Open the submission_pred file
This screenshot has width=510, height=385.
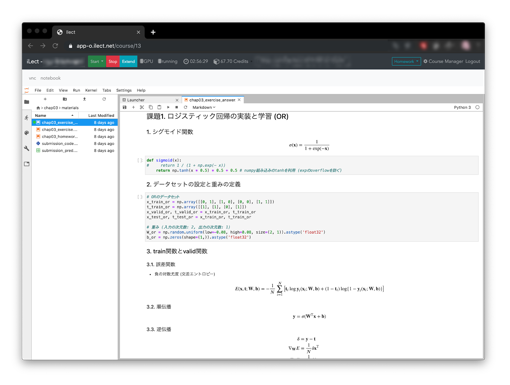[75, 151]
